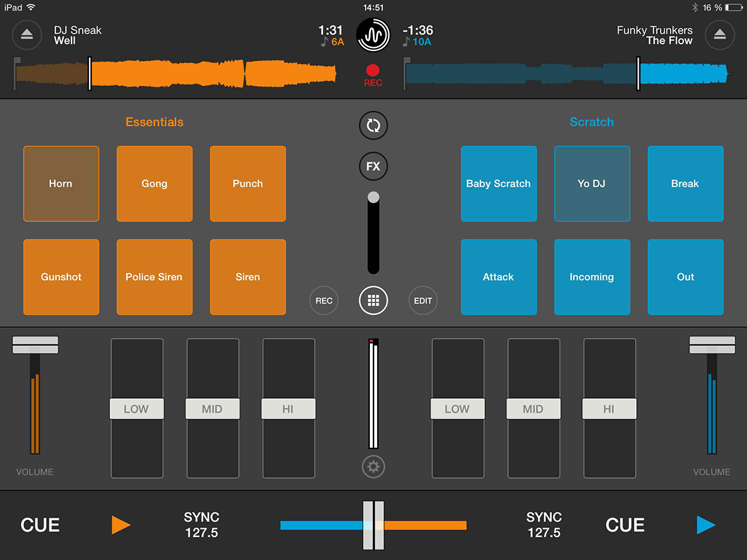This screenshot has width=747, height=560.
Task: Trigger the Gunshot sample pad
Action: tap(61, 277)
